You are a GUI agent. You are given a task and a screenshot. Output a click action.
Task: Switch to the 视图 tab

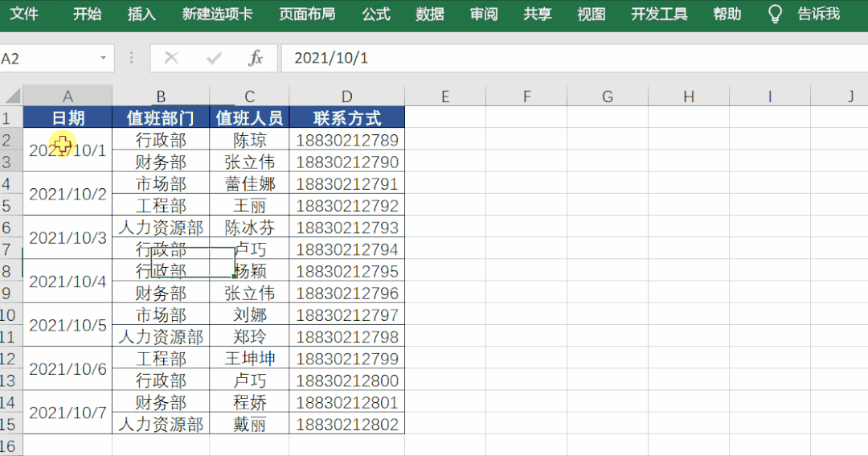pos(592,14)
